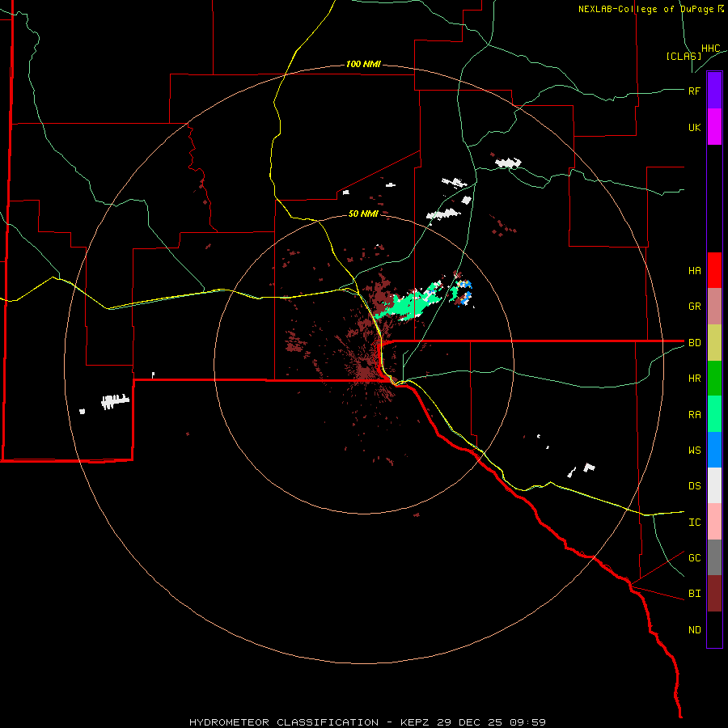This screenshot has width=728, height=728.
Task: Click the gray GC legend color swatch
Action: point(714,557)
